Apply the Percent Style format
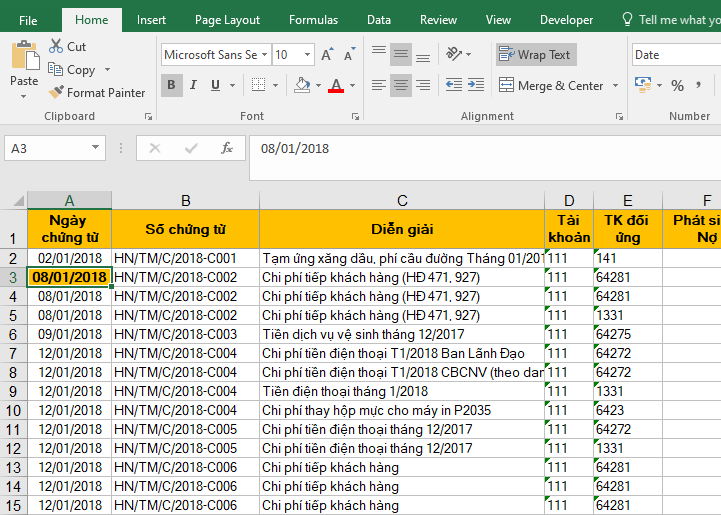 click(x=677, y=86)
